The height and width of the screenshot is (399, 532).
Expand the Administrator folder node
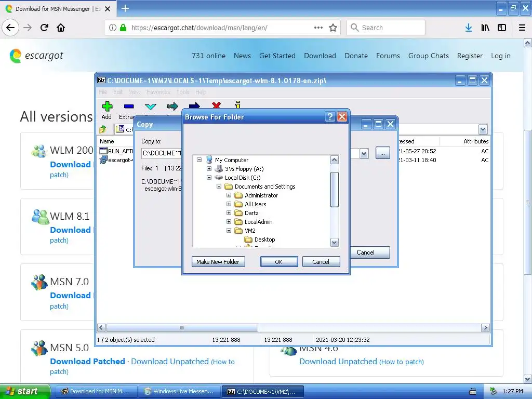click(x=229, y=195)
